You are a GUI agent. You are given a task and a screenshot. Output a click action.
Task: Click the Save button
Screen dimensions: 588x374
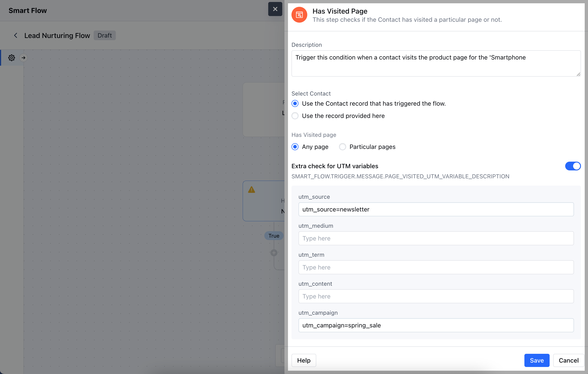tap(536, 360)
